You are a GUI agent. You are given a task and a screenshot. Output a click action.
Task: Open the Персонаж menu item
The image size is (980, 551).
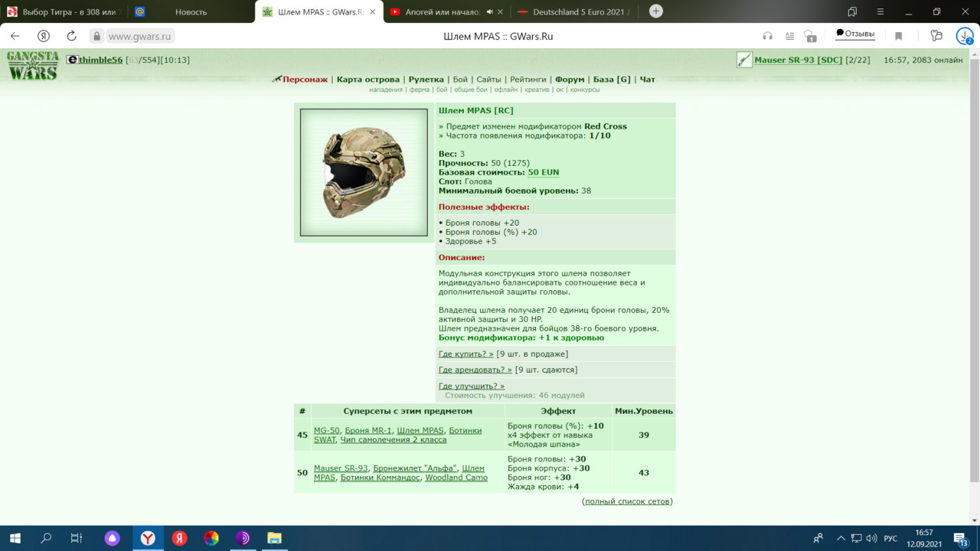coord(305,80)
